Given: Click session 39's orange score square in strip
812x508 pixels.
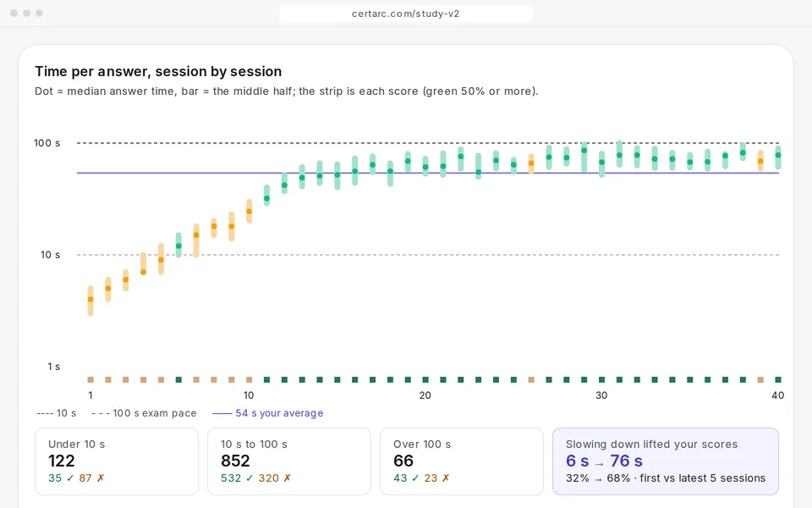Looking at the screenshot, I should pos(760,380).
